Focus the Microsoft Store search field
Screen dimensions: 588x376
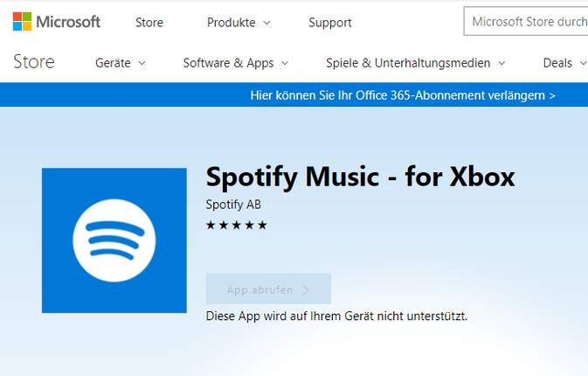[x=526, y=21]
